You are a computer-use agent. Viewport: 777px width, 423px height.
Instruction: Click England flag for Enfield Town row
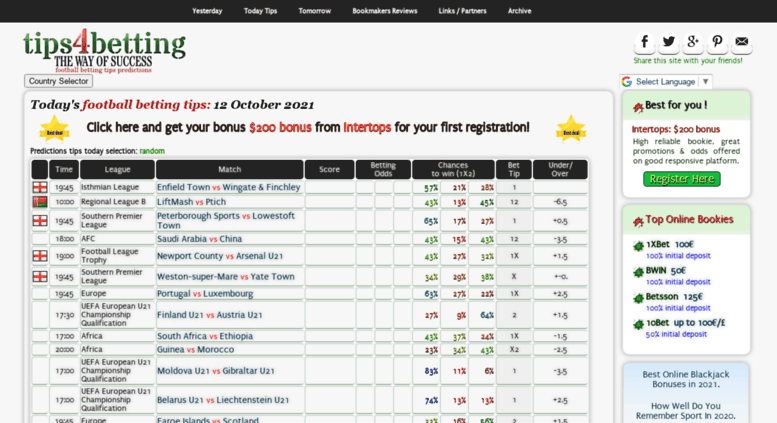click(40, 187)
